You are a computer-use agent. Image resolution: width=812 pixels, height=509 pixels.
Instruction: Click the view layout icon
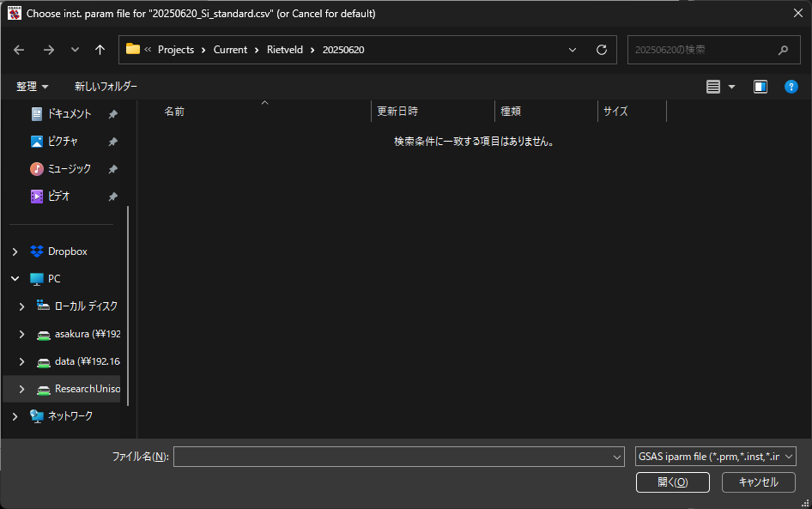tap(712, 87)
